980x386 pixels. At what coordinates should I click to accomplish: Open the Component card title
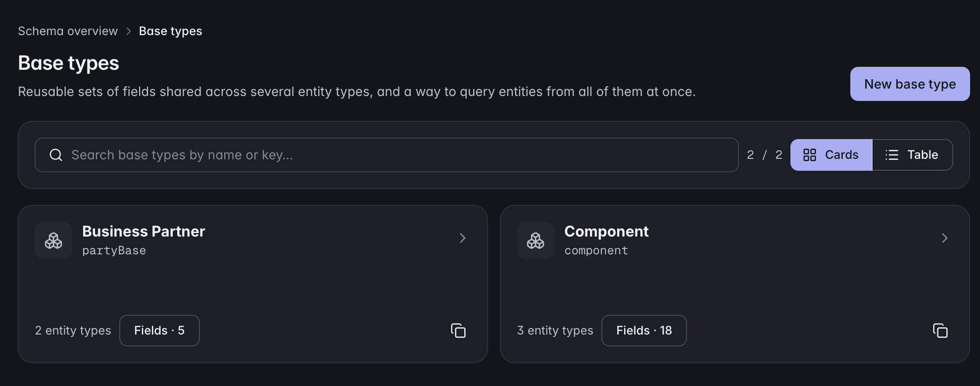coord(606,231)
